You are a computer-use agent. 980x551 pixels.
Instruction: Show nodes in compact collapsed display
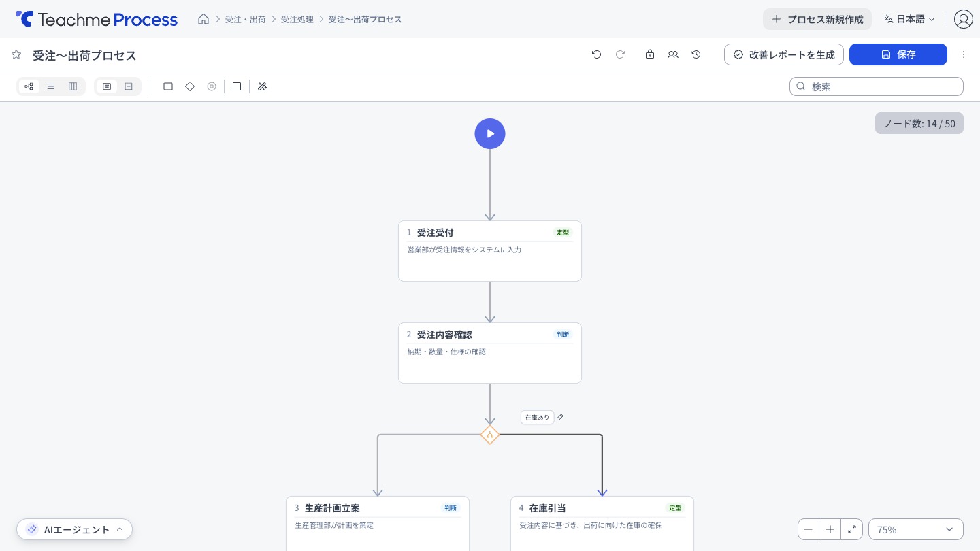tap(129, 86)
